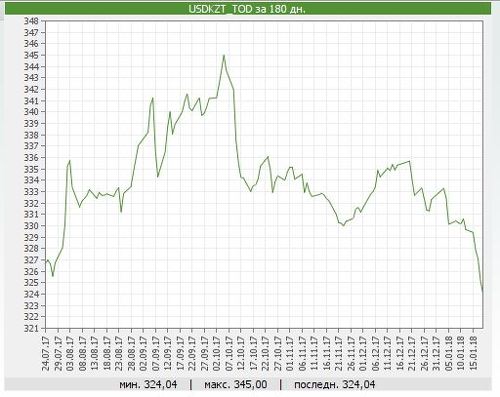
Task: Select the 24.07.17 date label
Action: click(46, 353)
